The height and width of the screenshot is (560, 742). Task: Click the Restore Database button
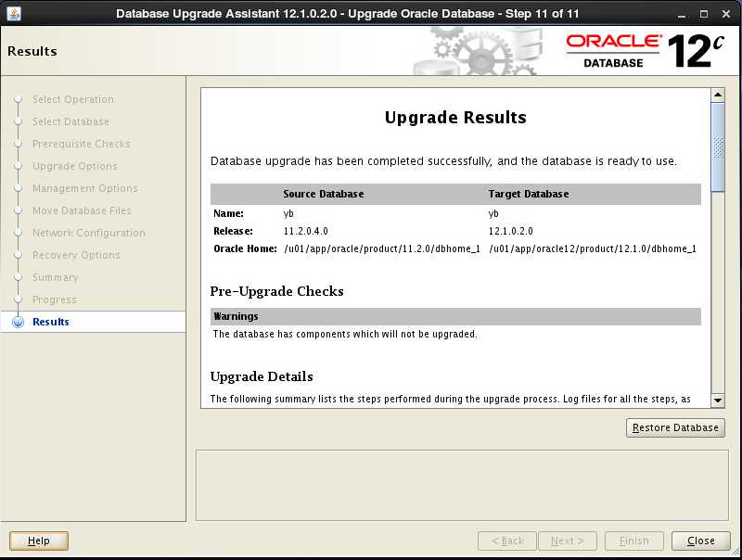(675, 427)
